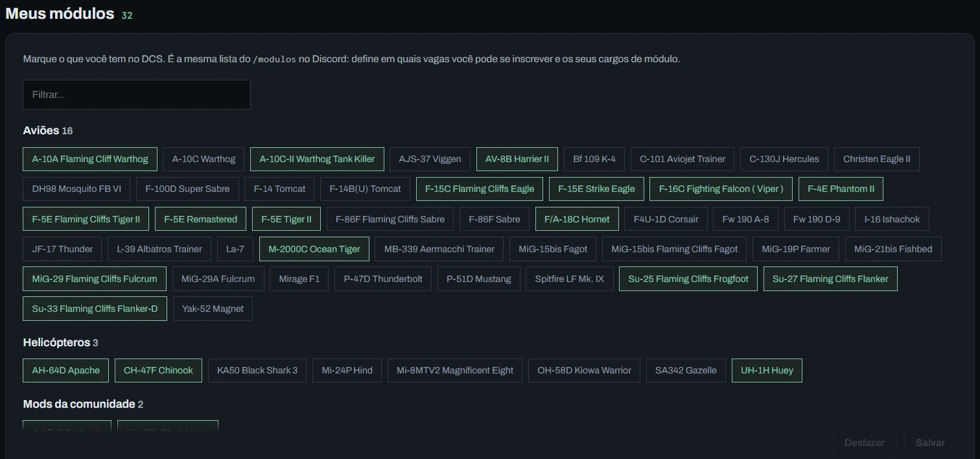Enable MB-339 Aermacchi Trainer
Viewport: 980px width, 459px height.
(x=439, y=249)
